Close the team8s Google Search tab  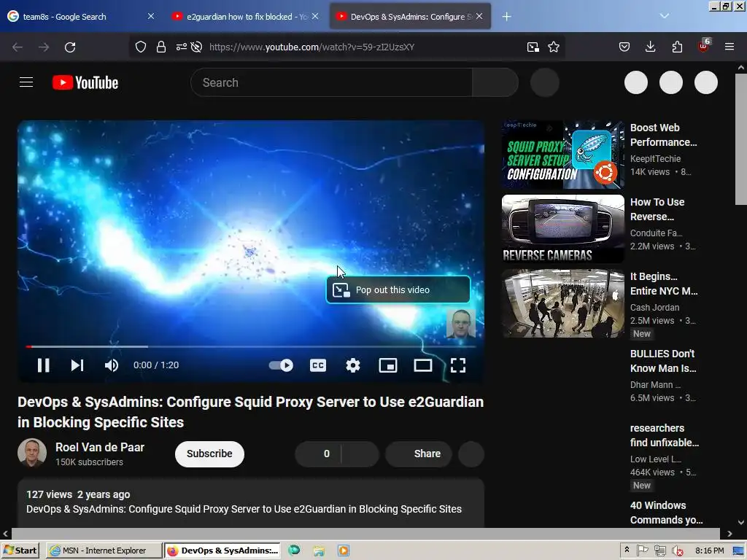(x=150, y=16)
